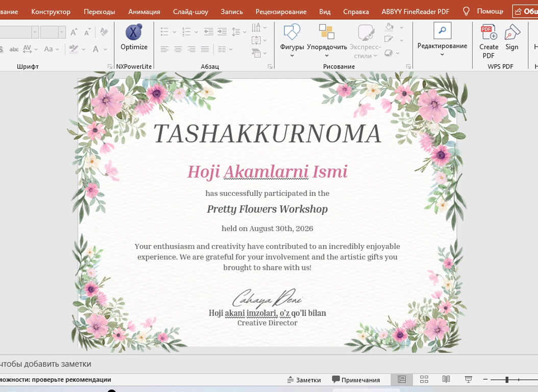Image resolution: width=538 pixels, height=392 pixels.
Task: Click the zoom out minus button
Action: pyautogui.click(x=485, y=379)
